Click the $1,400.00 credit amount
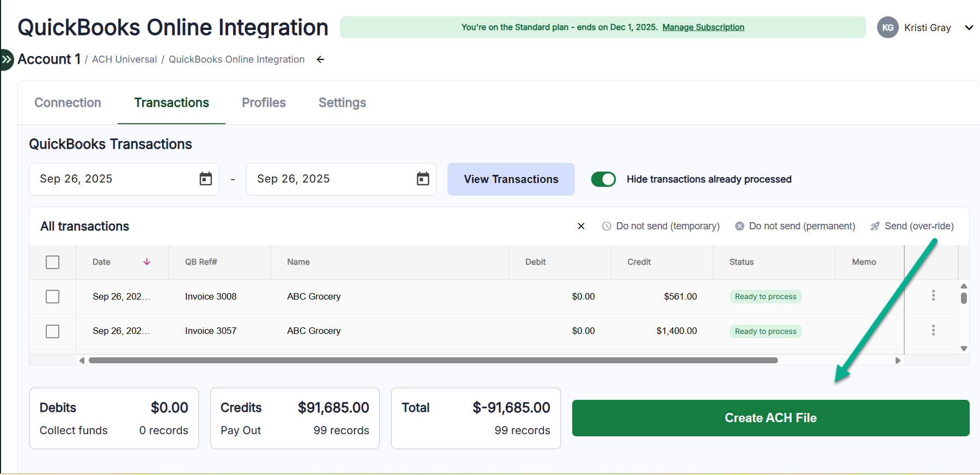The image size is (980, 475). tap(677, 331)
